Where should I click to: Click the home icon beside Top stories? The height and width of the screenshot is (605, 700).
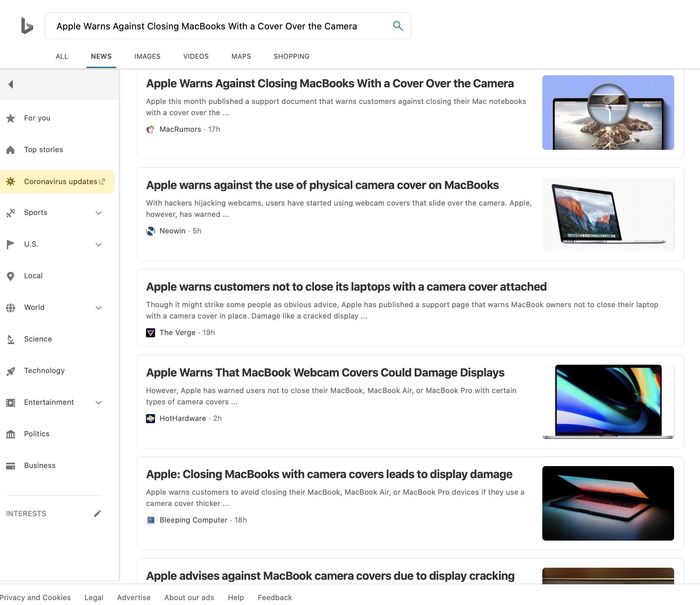tap(11, 150)
